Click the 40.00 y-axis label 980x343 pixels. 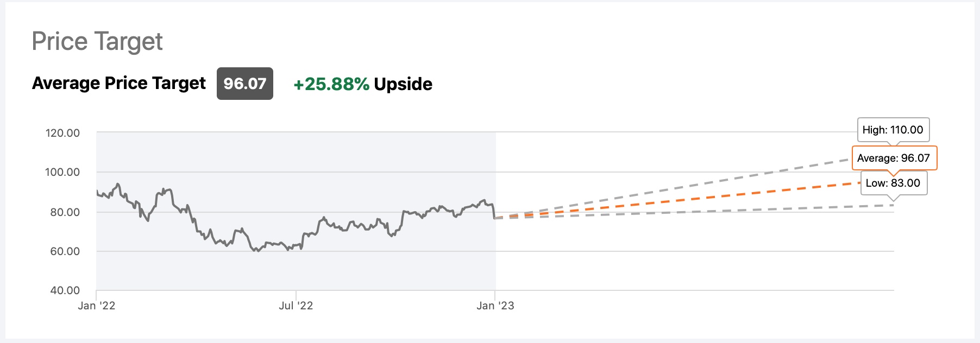coord(65,290)
